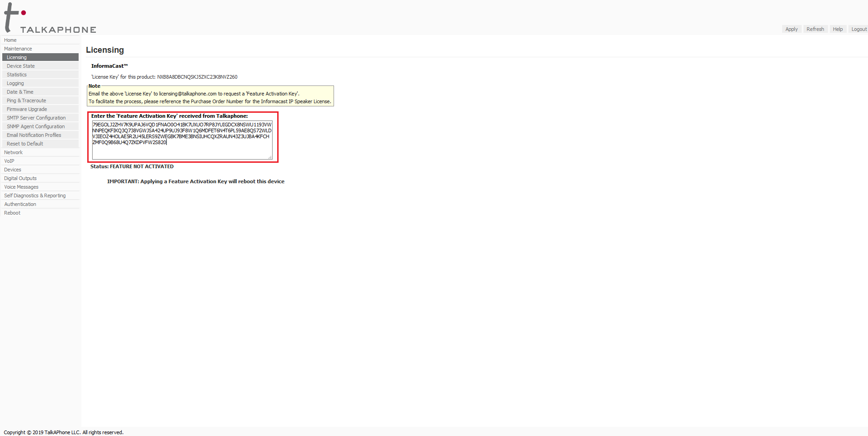The width and height of the screenshot is (868, 436).
Task: Open Self Diagnostics & Reporting
Action: pos(40,195)
